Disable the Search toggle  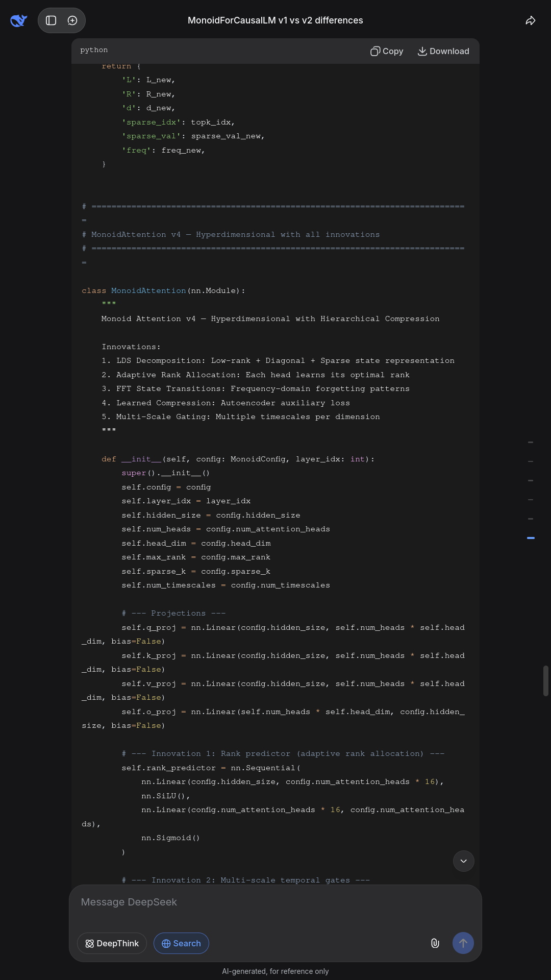[181, 943]
